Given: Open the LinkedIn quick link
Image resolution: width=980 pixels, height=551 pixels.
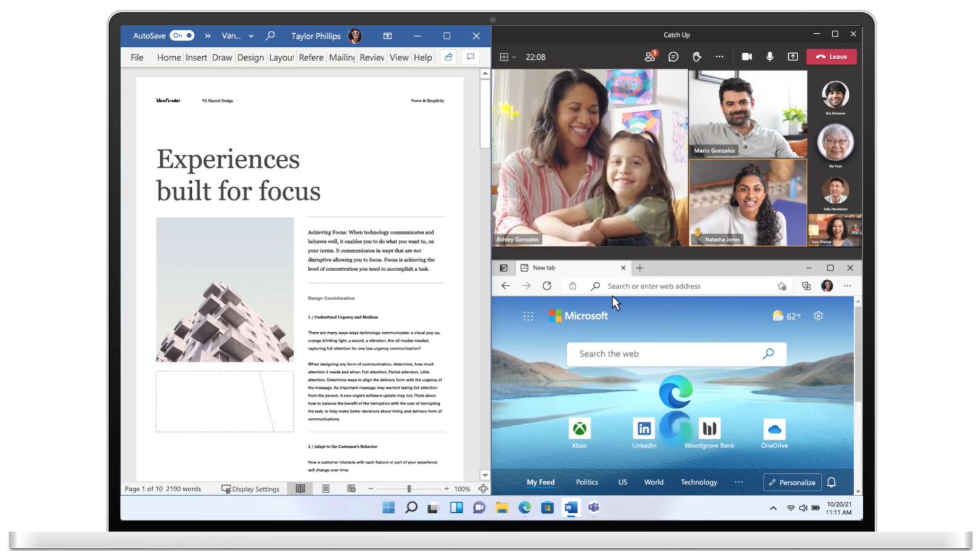Looking at the screenshot, I should 644,433.
